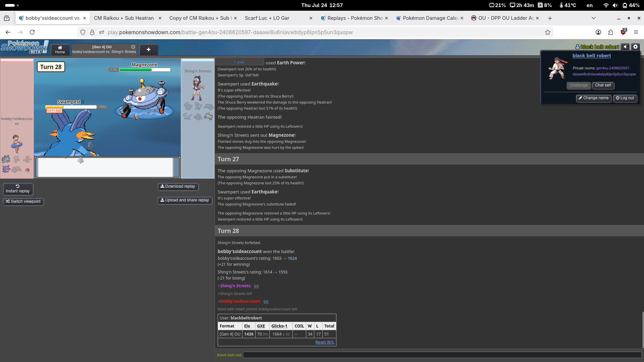The height and width of the screenshot is (362, 644).
Task: Click the Glicko-1 column header
Action: coord(279,326)
